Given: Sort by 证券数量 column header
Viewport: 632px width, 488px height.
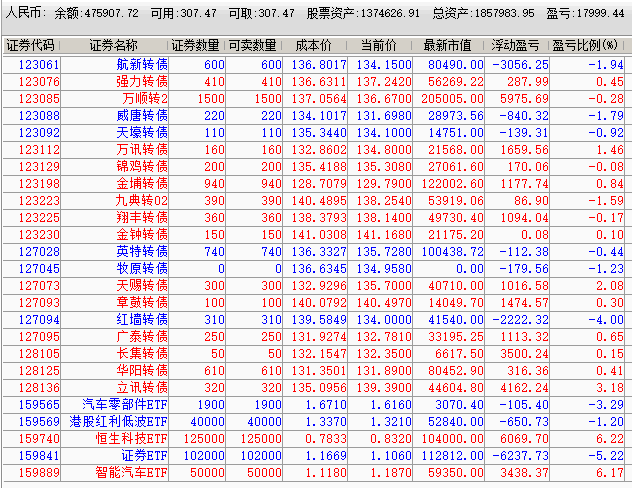Looking at the screenshot, I should 195,45.
